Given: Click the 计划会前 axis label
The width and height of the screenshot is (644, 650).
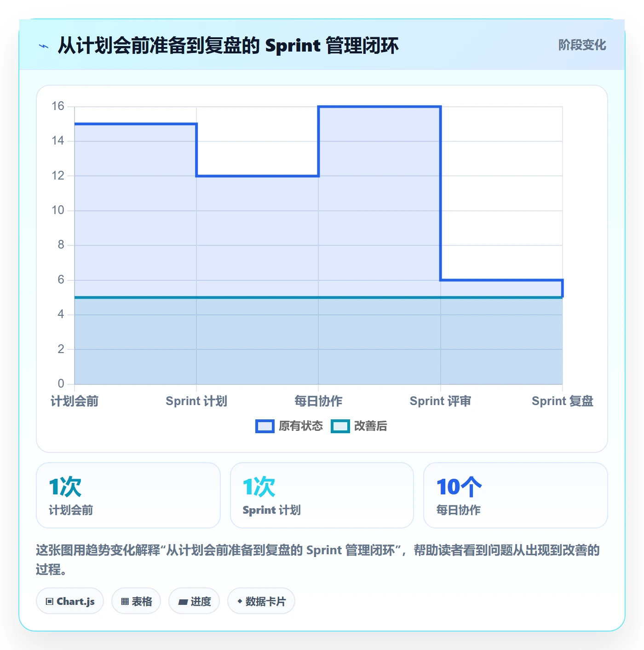Looking at the screenshot, I should pyautogui.click(x=75, y=401).
